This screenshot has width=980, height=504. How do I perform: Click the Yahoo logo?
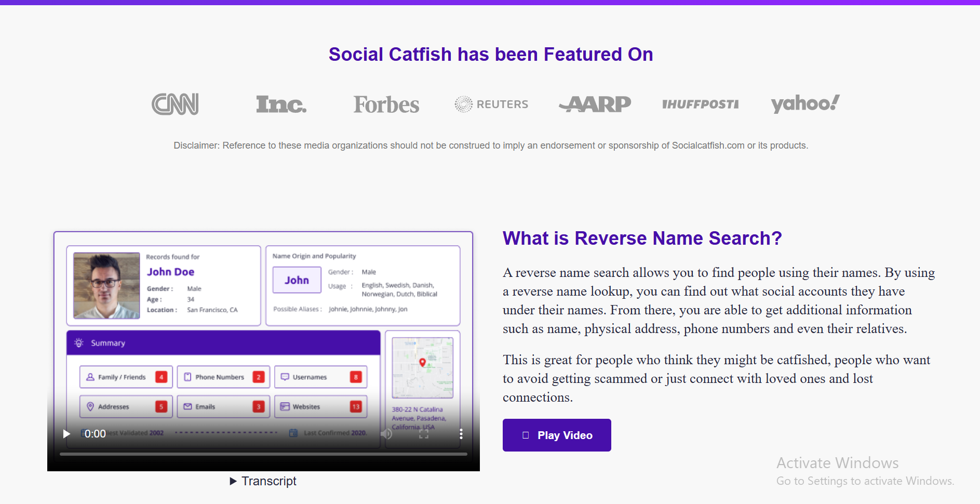click(x=805, y=104)
